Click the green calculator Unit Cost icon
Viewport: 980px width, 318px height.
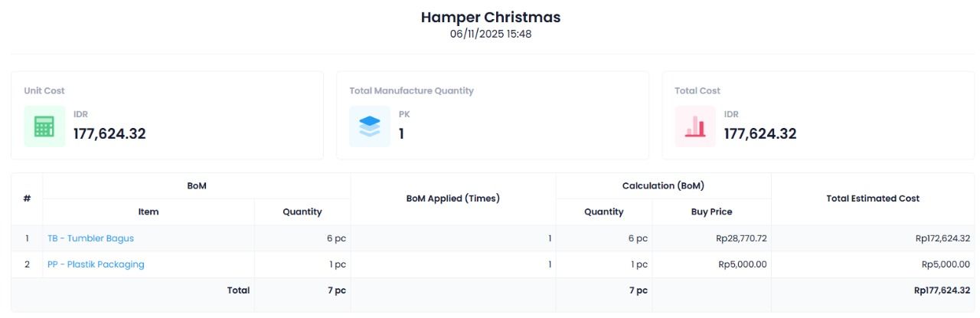coord(44,126)
